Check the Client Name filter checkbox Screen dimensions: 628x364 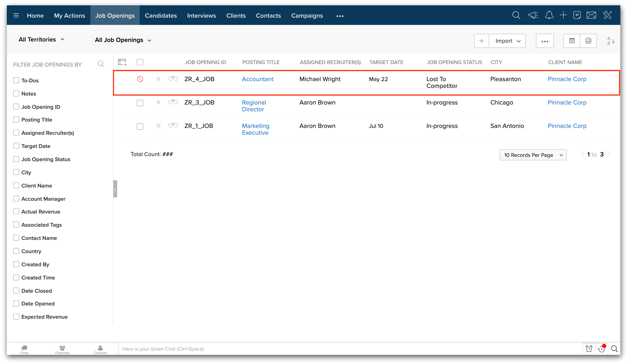click(x=16, y=185)
